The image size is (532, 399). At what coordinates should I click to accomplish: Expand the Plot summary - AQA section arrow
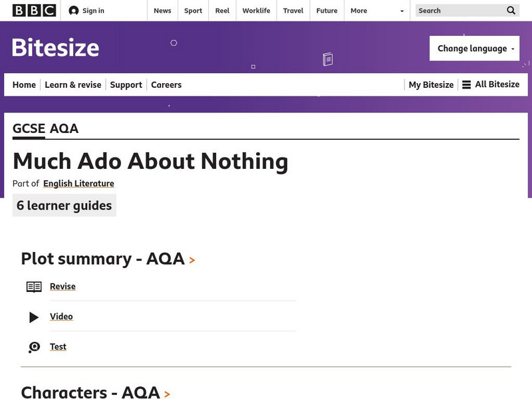(191, 260)
